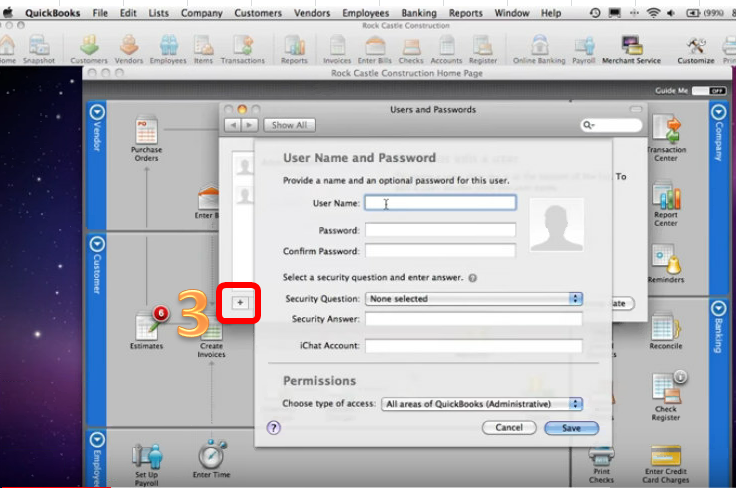Open the Items toolbar icon

click(x=203, y=49)
